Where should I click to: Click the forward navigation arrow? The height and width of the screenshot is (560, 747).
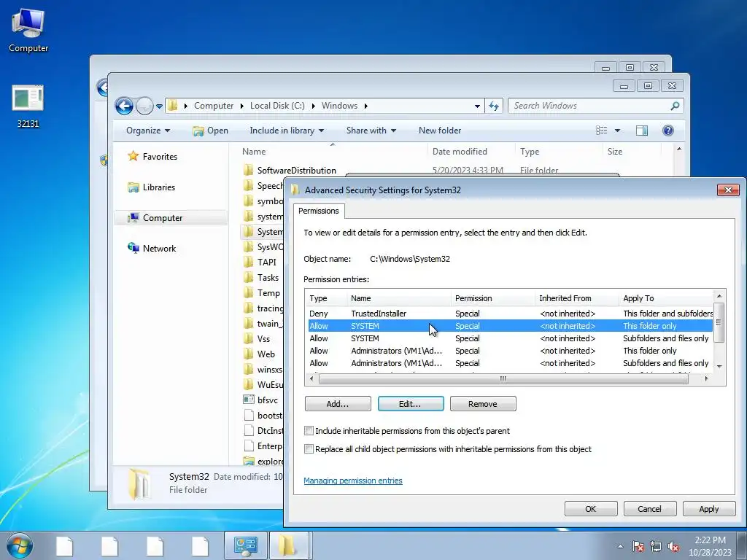pos(144,106)
